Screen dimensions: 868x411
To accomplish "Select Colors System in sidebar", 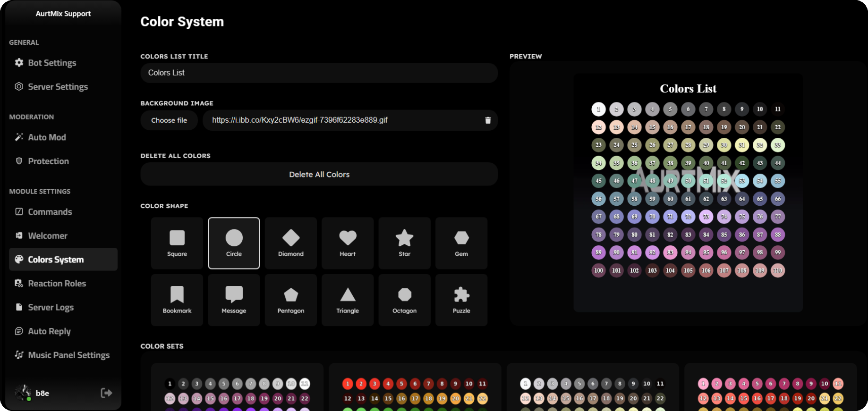I will click(x=63, y=260).
